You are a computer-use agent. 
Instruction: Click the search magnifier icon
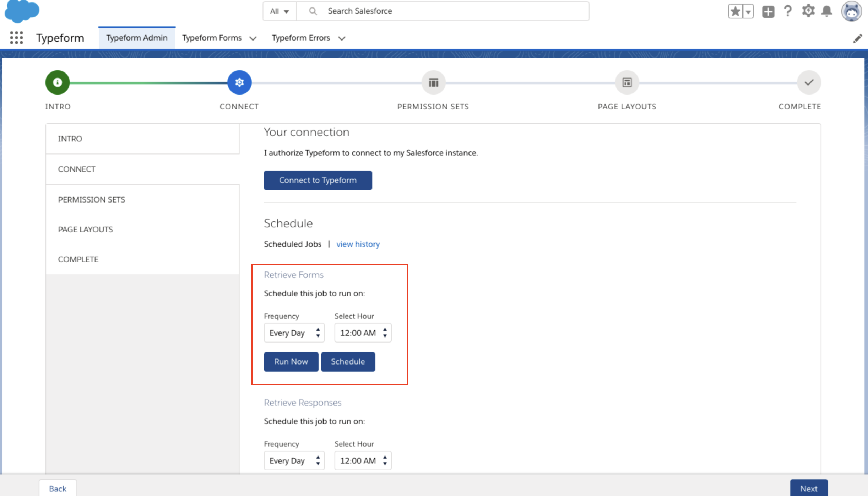[x=313, y=11]
